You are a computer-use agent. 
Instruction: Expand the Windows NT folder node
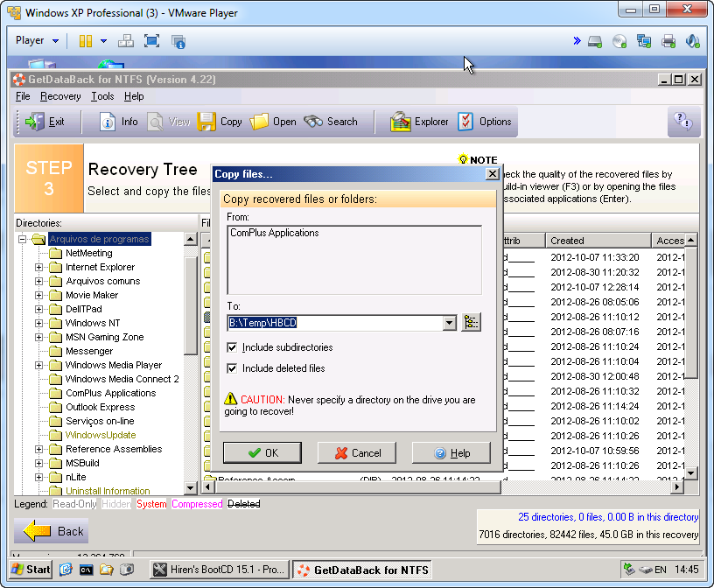tap(38, 324)
